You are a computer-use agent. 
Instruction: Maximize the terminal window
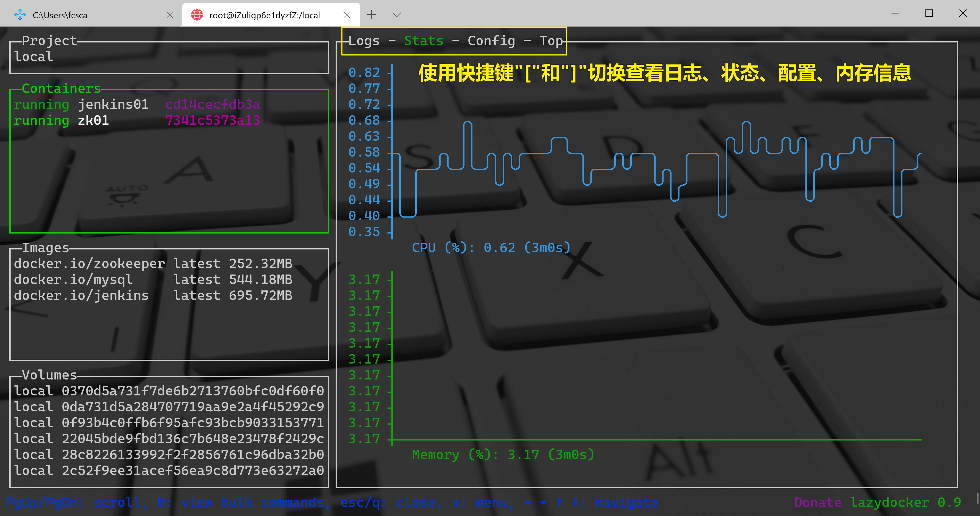(x=929, y=14)
